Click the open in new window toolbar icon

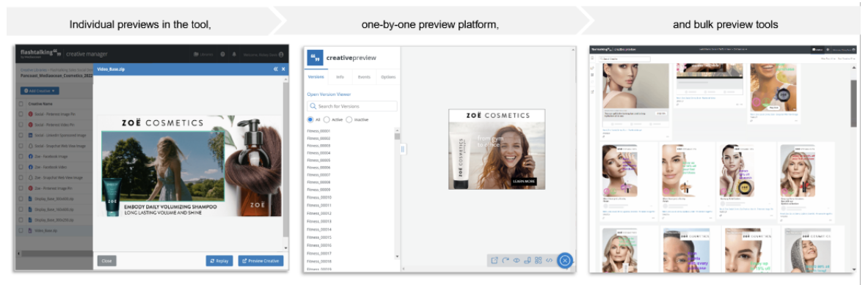[495, 260]
